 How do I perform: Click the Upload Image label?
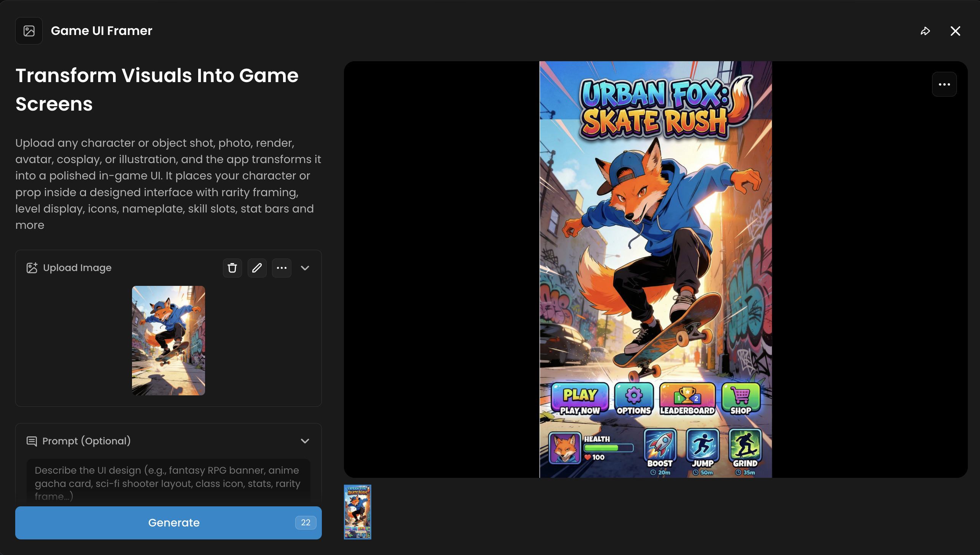tap(77, 268)
